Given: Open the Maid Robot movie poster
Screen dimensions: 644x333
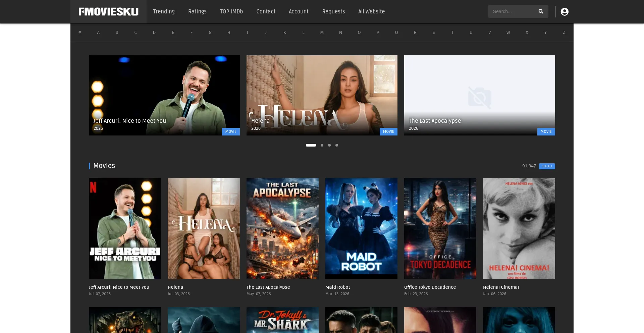Looking at the screenshot, I should click(x=361, y=228).
